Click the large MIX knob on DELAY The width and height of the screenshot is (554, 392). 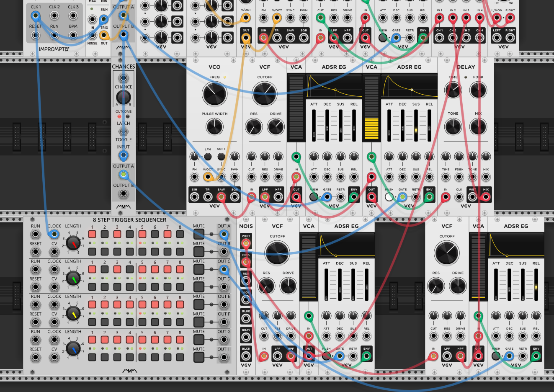[x=478, y=126]
